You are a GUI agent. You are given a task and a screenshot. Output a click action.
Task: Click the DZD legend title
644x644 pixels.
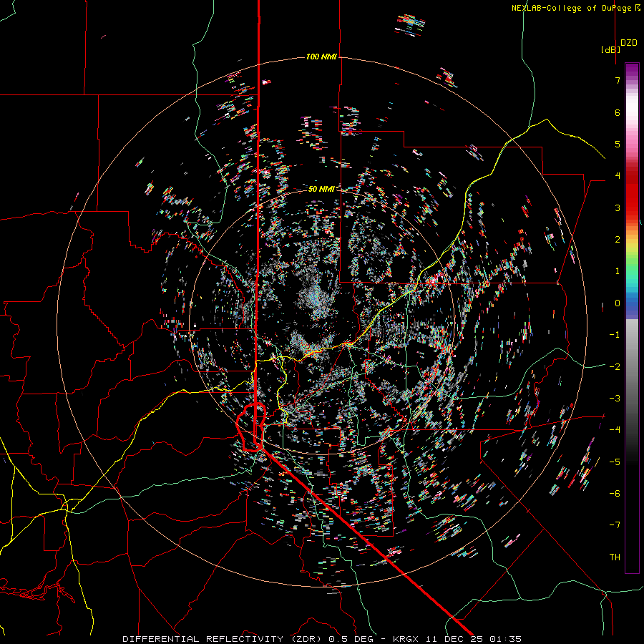(629, 43)
